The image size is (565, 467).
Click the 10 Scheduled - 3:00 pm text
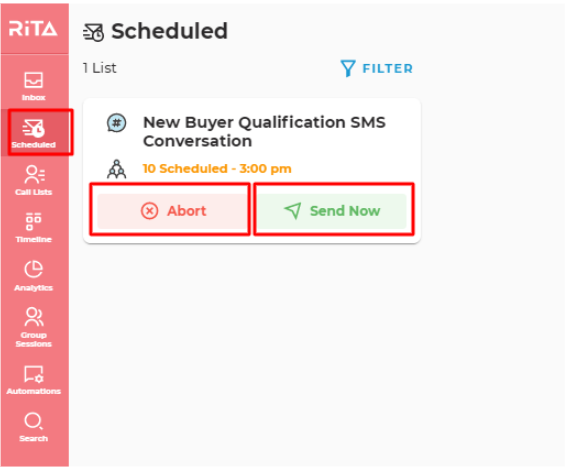217,169
